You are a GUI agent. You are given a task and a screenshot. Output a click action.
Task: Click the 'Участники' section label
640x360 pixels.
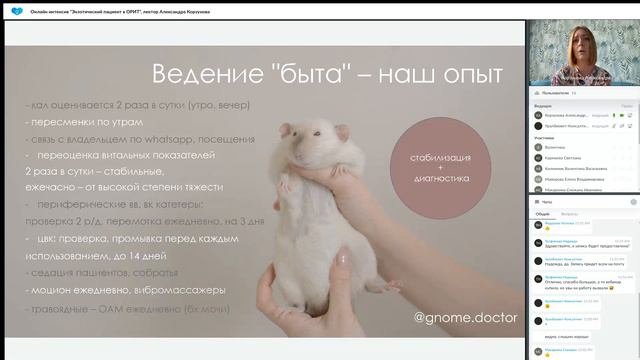(544, 138)
